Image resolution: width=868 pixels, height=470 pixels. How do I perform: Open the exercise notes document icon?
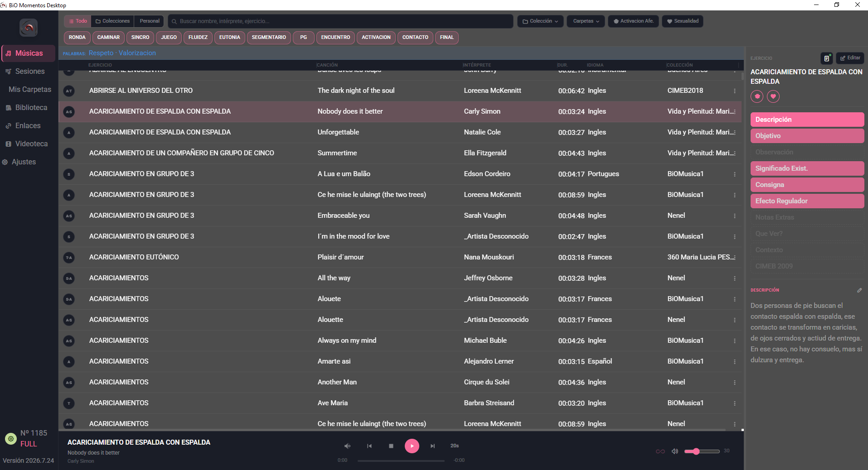click(x=827, y=58)
